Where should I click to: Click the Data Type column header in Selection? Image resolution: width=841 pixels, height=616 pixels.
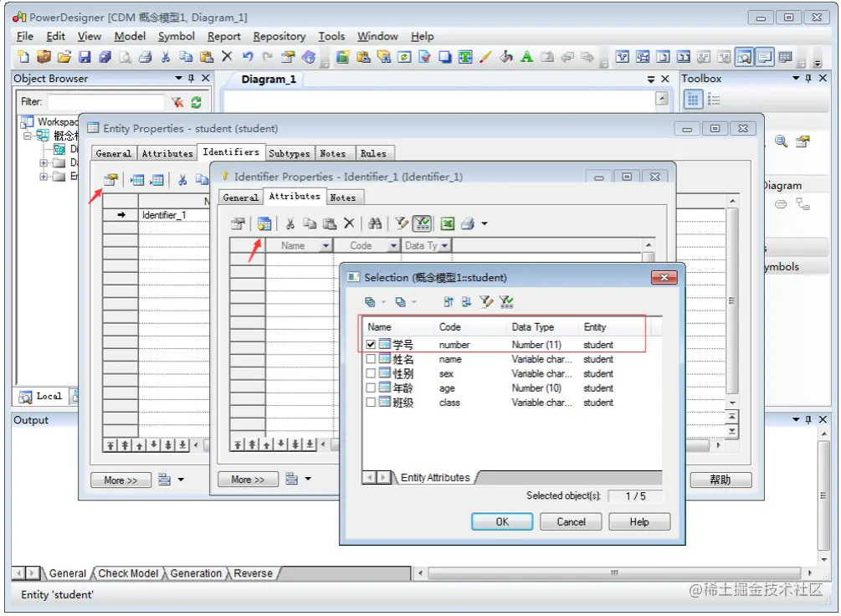click(x=541, y=326)
